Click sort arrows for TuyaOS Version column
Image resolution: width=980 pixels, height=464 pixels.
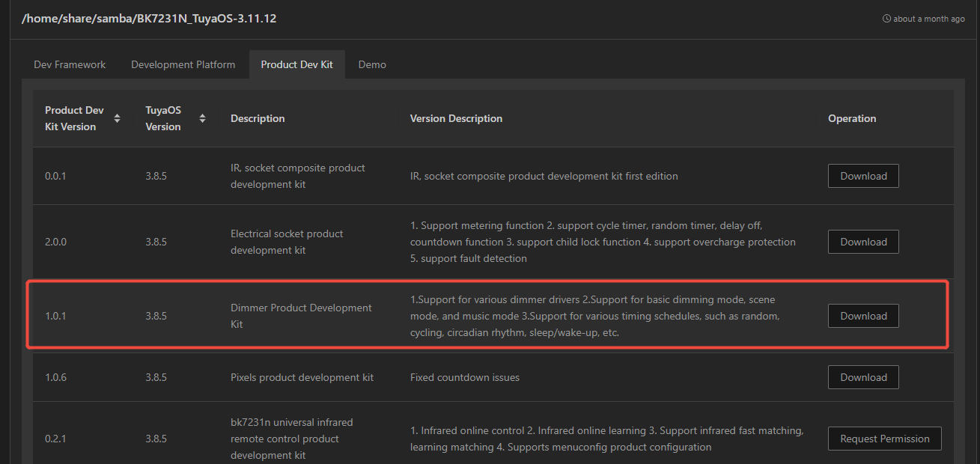click(202, 118)
